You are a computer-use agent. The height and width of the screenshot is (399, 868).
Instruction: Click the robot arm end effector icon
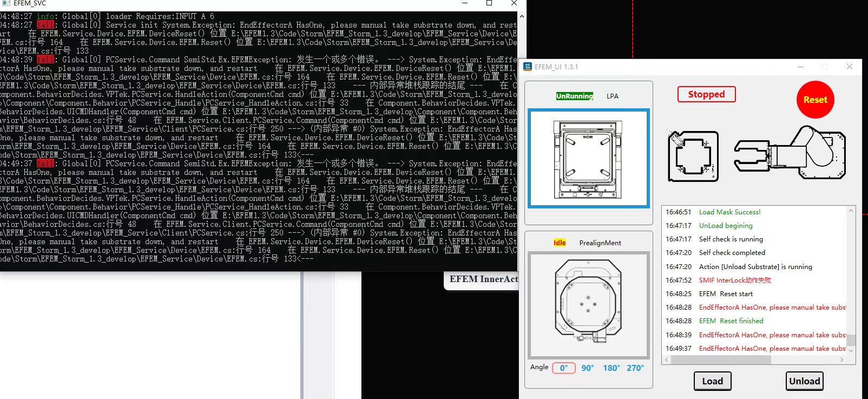coord(789,153)
